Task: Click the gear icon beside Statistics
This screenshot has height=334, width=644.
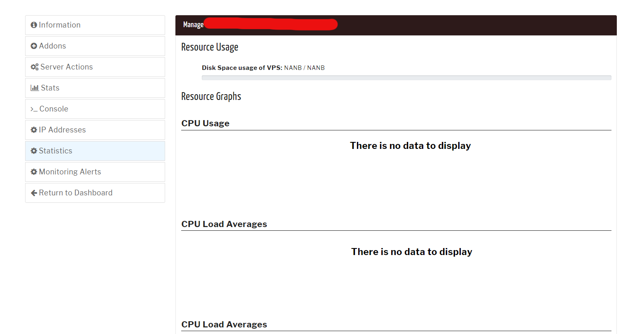Action: click(x=34, y=151)
